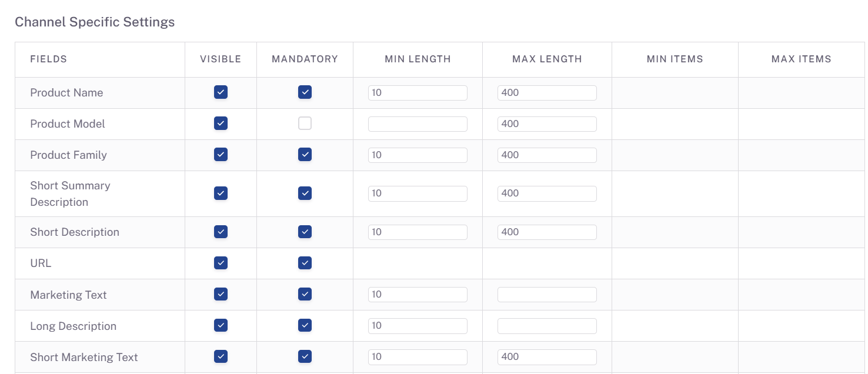Edit Min Length for Short Description

tap(418, 232)
